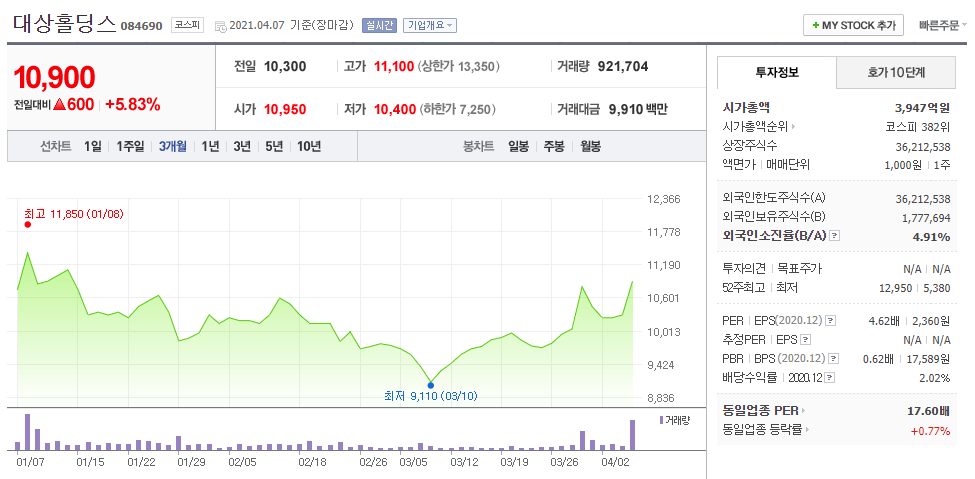This screenshot has height=479, width=975.
Task: Open the 기업개요 dropdown
Action: pyautogui.click(x=430, y=26)
